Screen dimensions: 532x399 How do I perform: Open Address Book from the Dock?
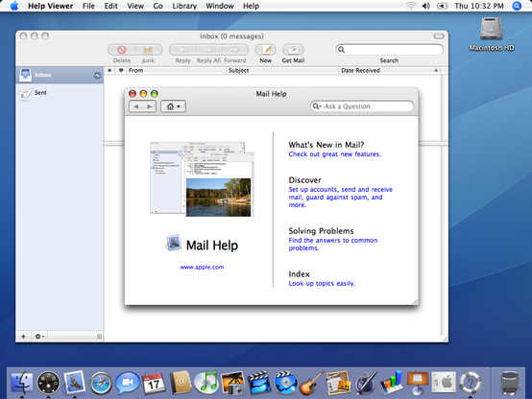(x=181, y=383)
